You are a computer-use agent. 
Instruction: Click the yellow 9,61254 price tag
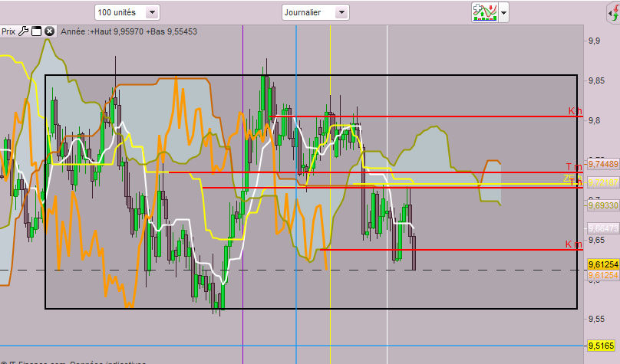pos(603,264)
